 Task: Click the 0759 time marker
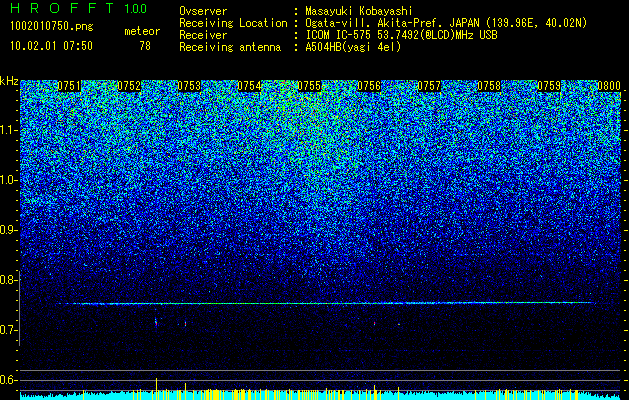549,86
